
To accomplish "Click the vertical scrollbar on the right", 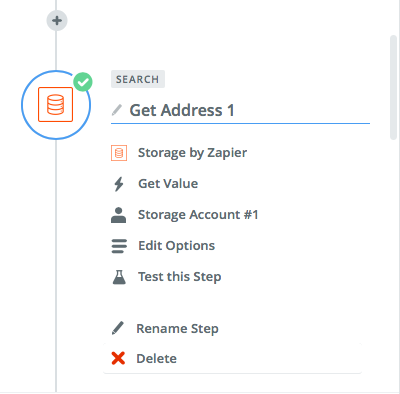I will click(x=393, y=87).
